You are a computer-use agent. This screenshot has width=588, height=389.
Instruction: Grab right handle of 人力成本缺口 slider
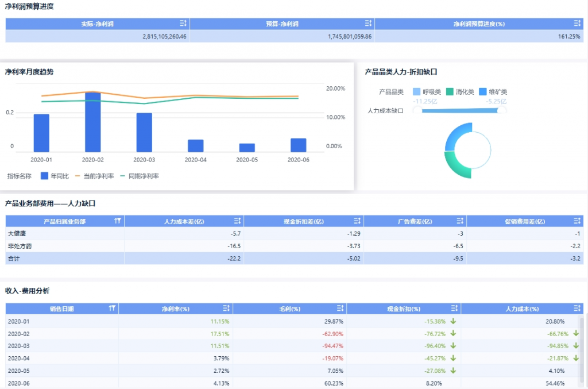coord(501,110)
